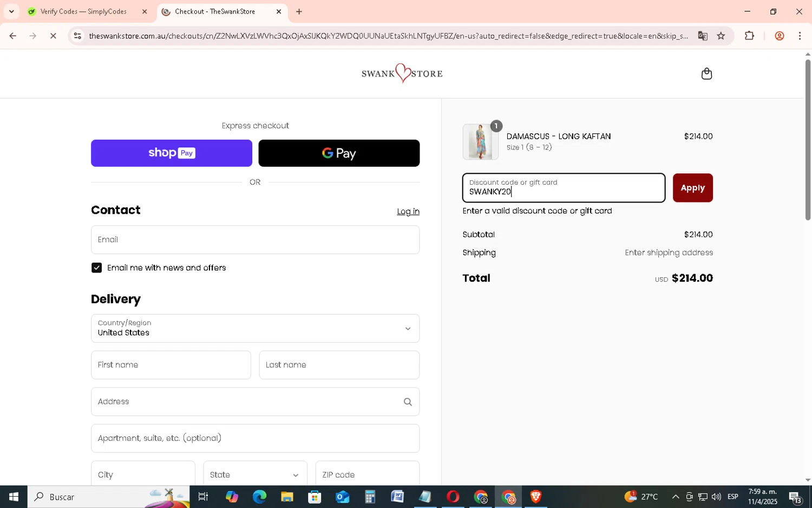812x508 pixels.
Task: Click the translate page icon
Action: pos(703,36)
